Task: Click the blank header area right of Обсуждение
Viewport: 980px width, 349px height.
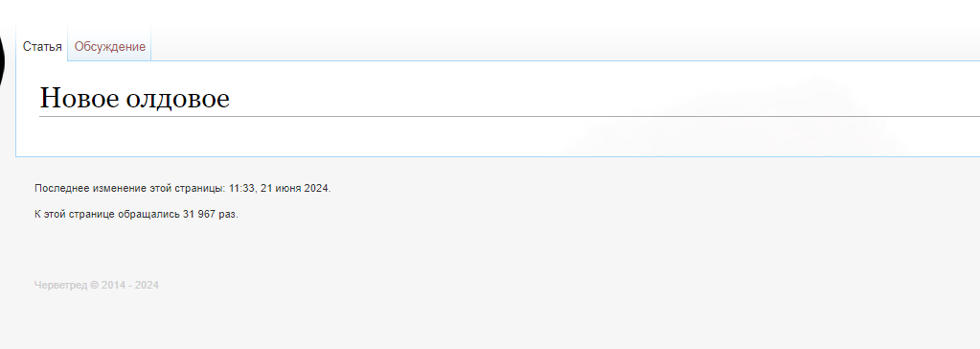Action: click(562, 37)
